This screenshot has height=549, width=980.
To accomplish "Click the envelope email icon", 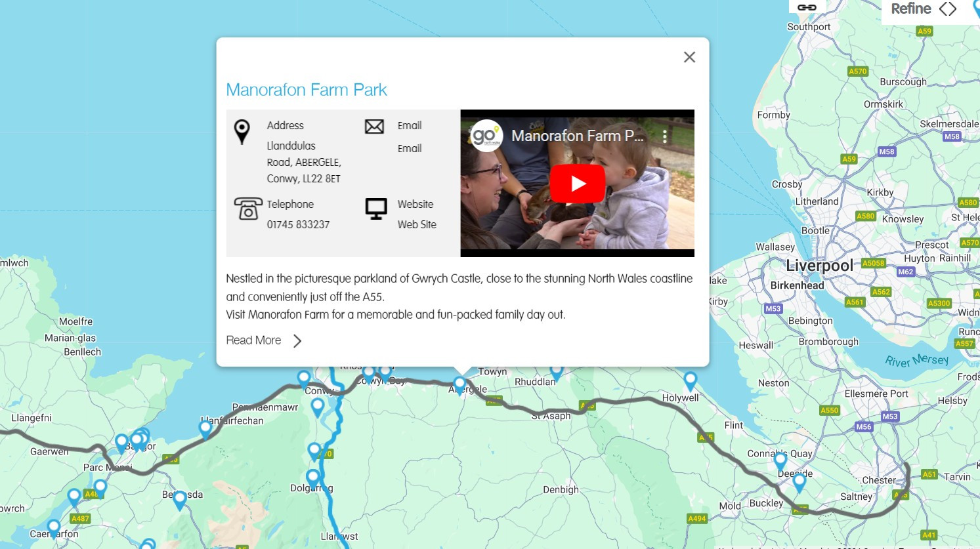I will coord(374,127).
